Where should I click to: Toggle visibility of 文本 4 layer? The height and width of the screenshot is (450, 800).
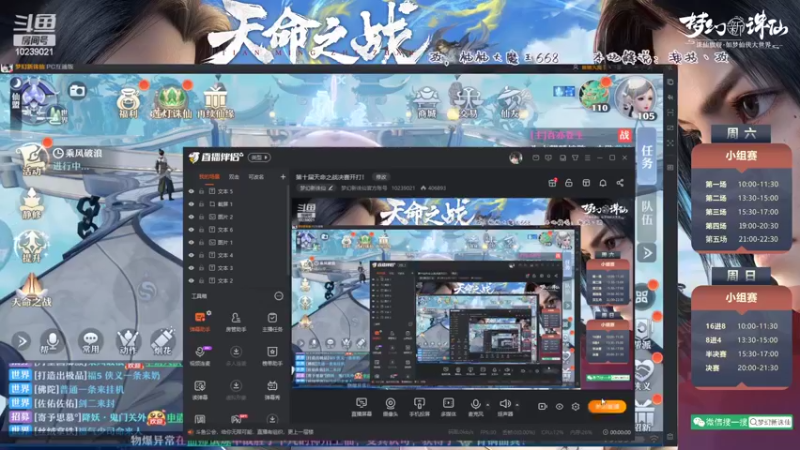pyautogui.click(x=191, y=255)
